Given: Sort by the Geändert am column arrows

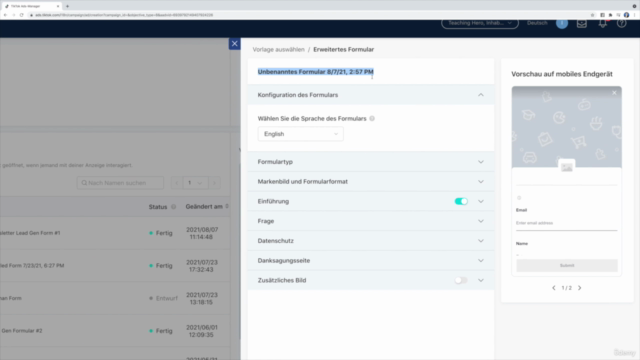Looking at the screenshot, I should pyautogui.click(x=227, y=207).
